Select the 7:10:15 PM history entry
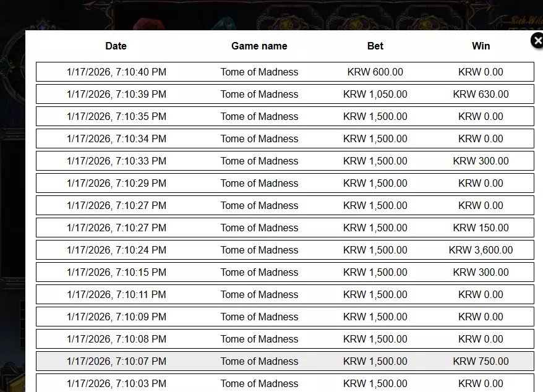 pos(285,272)
